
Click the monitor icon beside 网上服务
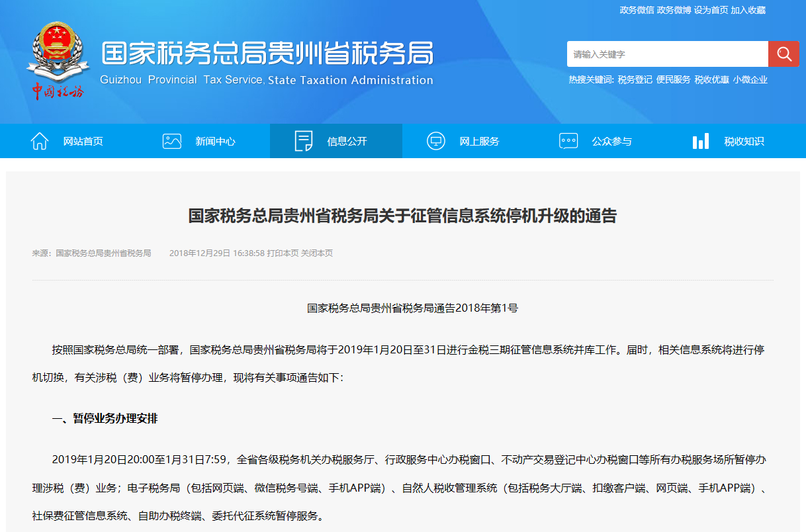tap(436, 141)
